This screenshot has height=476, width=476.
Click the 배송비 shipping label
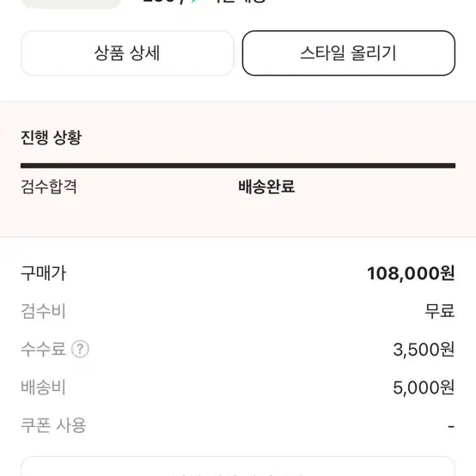tap(43, 387)
